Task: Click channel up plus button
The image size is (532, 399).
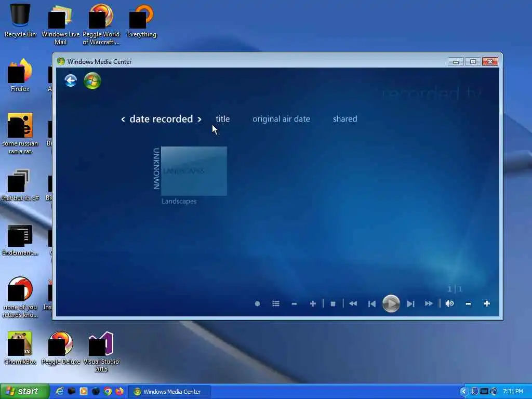Action: coord(313,303)
